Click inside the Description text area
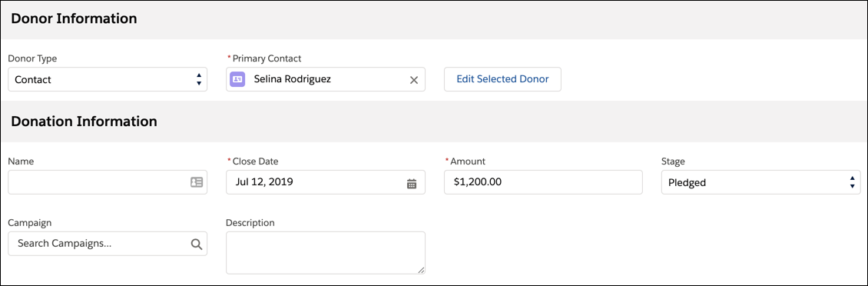Image resolution: width=868 pixels, height=286 pixels. [326, 253]
